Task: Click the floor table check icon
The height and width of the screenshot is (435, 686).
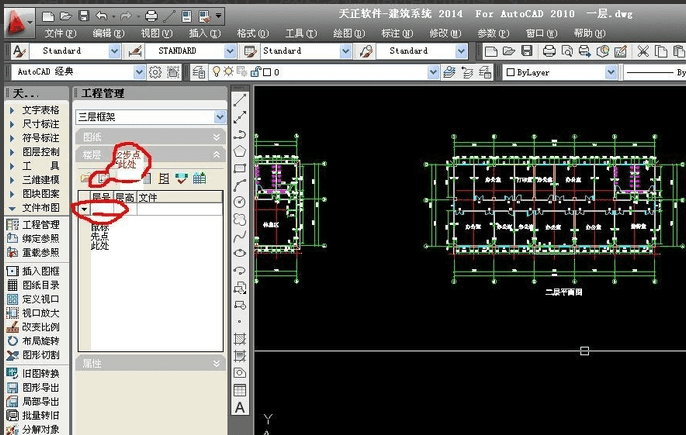Action: point(182,178)
